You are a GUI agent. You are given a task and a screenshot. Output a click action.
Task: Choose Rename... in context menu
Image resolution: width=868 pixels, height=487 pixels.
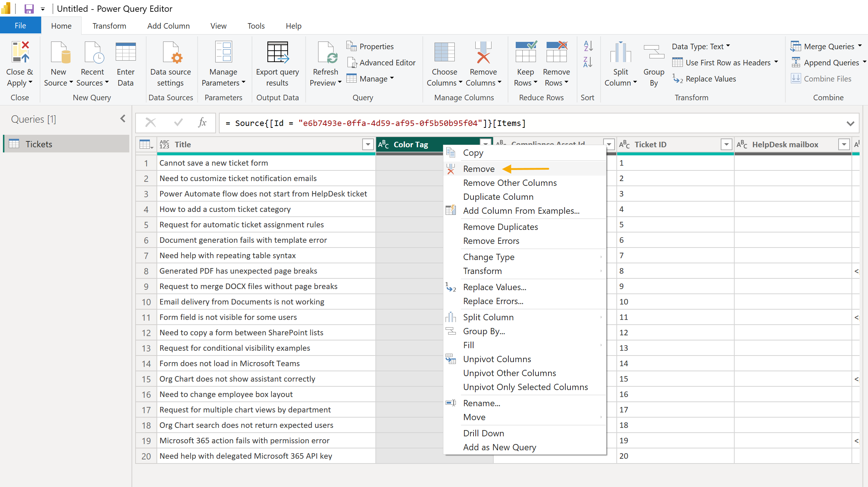[525, 403]
